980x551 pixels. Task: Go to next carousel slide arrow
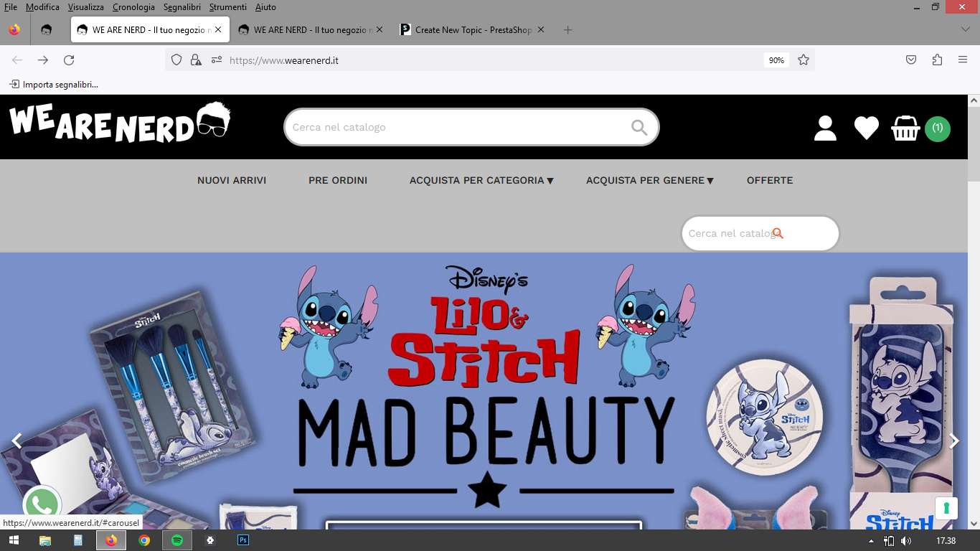point(954,441)
